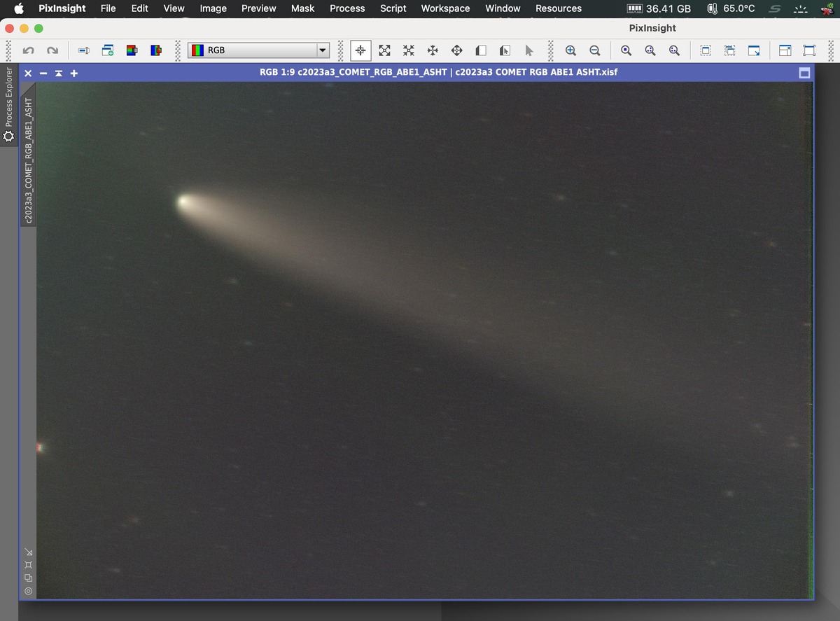Screen dimensions: 840x621
Task: Click the new preview window icon
Action: coord(107,50)
